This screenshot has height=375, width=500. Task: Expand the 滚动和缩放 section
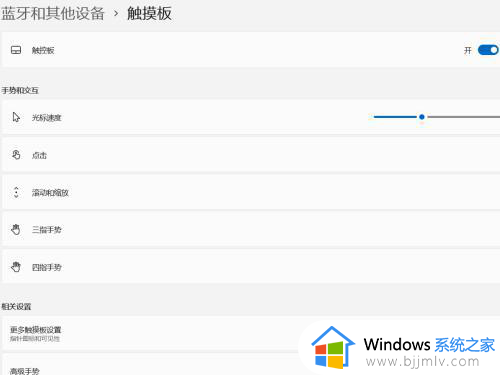coord(251,192)
